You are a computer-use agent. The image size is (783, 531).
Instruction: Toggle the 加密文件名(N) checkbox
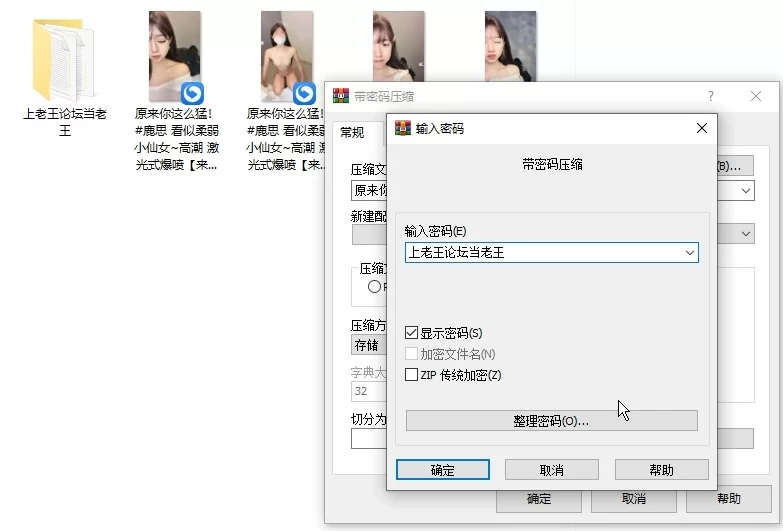tap(412, 354)
